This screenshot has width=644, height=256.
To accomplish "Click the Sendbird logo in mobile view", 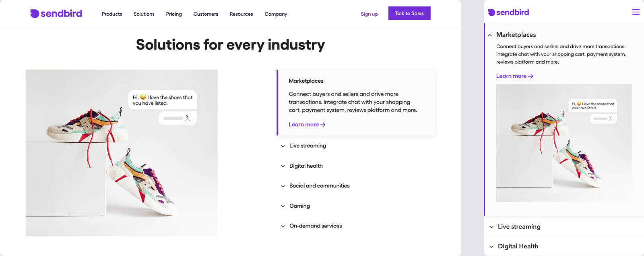I will coord(508,12).
